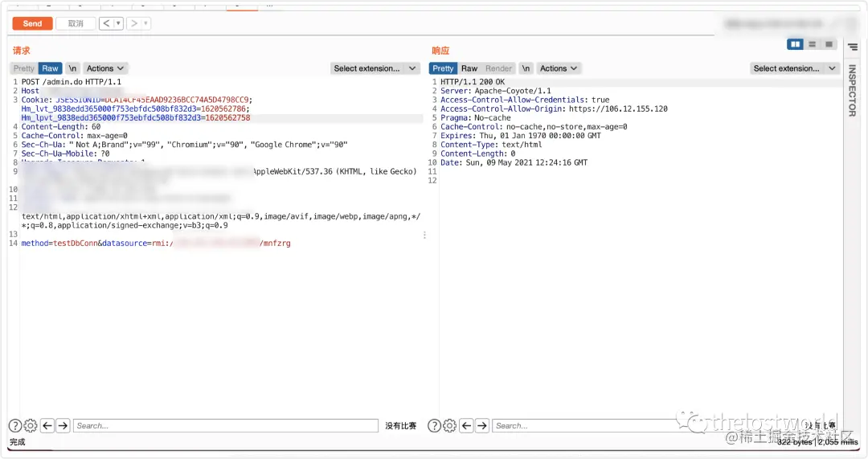
Task: Open response search help question icon
Action: (x=435, y=426)
